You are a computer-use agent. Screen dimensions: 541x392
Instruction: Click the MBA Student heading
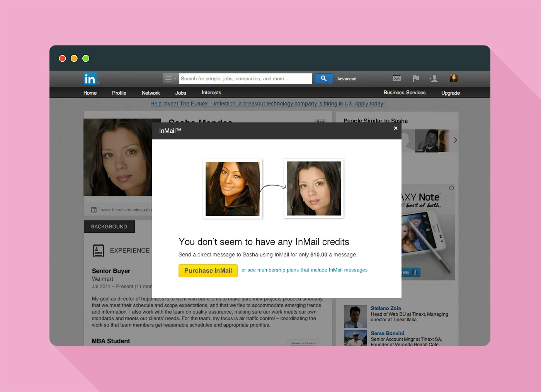pos(111,341)
